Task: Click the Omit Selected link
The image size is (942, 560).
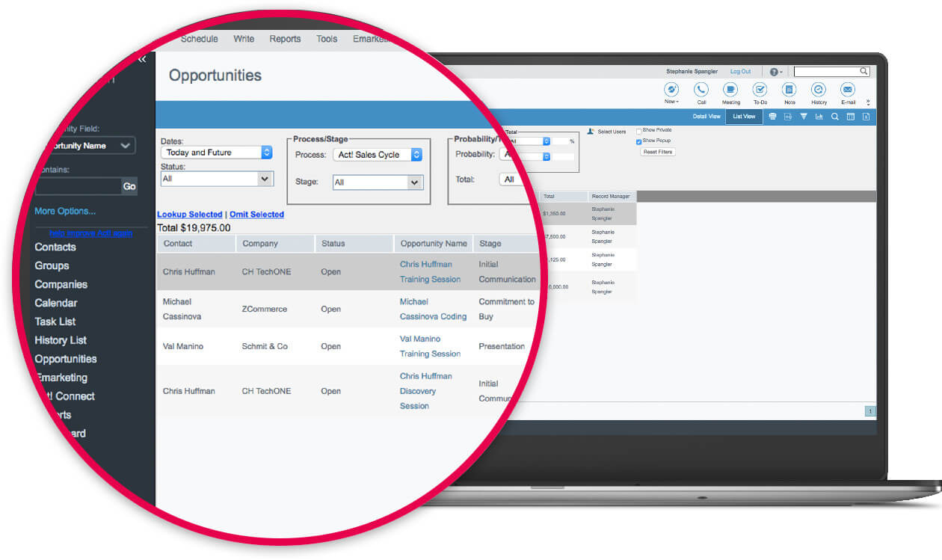Action: pyautogui.click(x=256, y=215)
